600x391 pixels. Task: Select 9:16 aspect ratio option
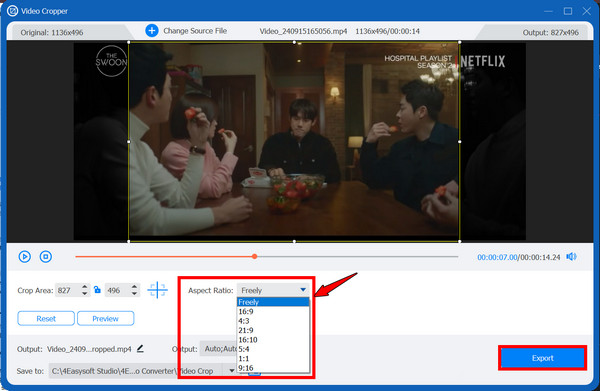coord(273,368)
